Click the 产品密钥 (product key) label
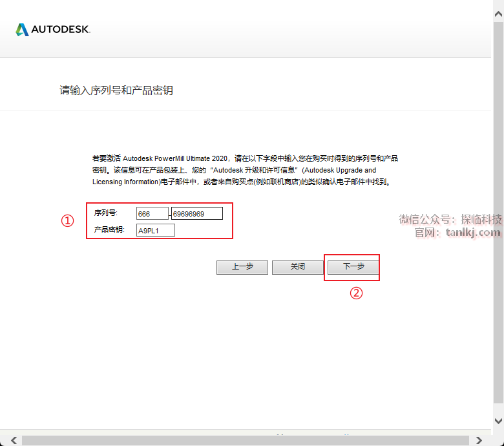The height and width of the screenshot is (446, 504). coord(109,230)
